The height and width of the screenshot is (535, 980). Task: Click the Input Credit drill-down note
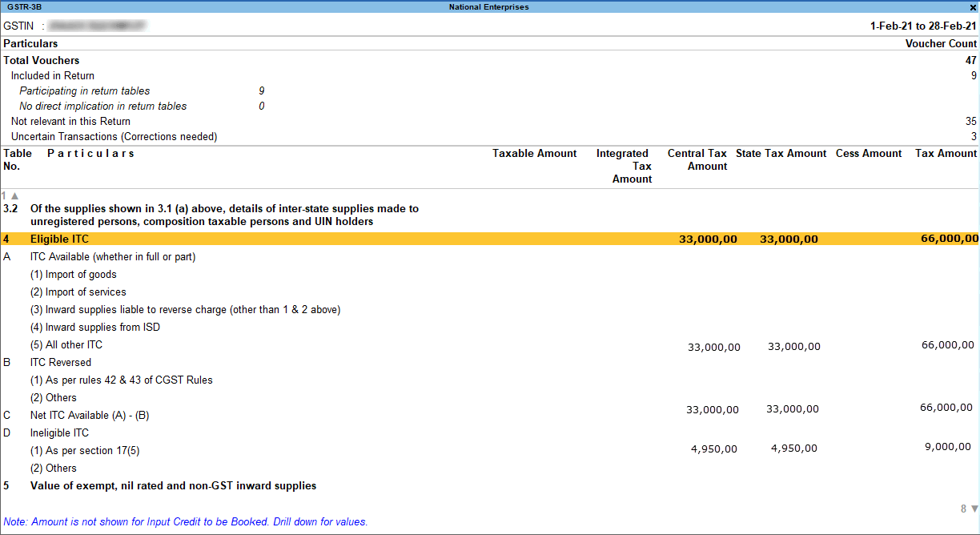coord(184,521)
